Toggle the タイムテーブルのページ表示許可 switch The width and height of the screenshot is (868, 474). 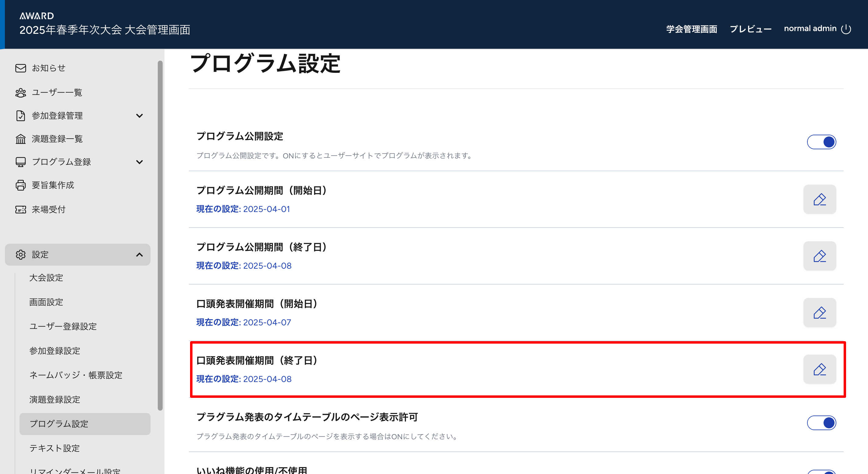pyautogui.click(x=821, y=423)
